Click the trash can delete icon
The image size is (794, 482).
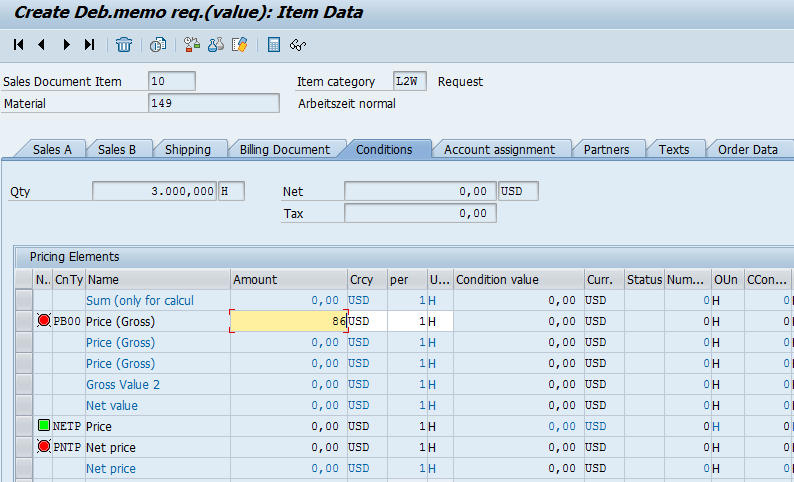[124, 44]
